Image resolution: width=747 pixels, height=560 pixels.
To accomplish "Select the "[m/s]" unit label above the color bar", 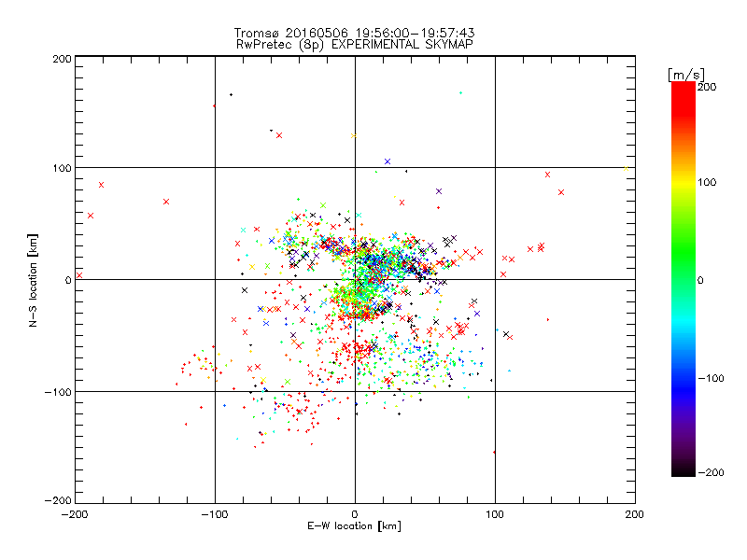I will point(685,75).
